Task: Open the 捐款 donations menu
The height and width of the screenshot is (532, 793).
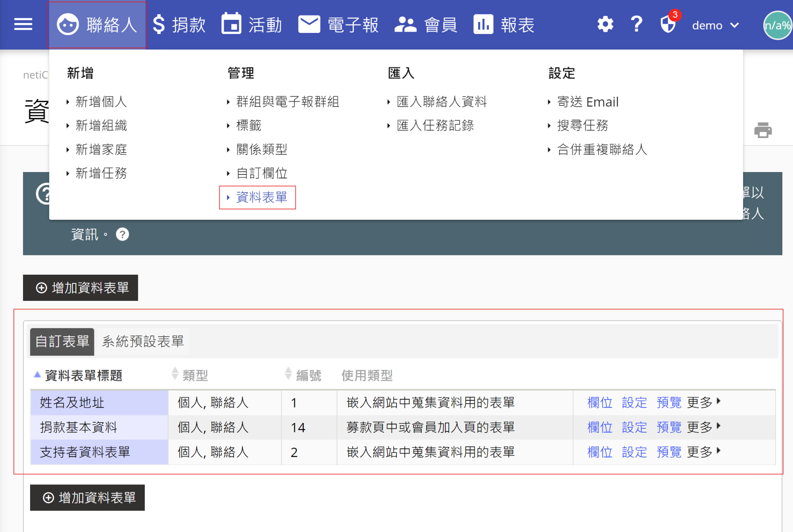Action: pyautogui.click(x=179, y=25)
